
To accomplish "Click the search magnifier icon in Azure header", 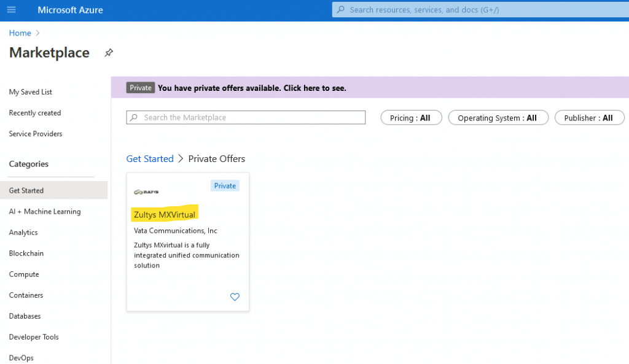I will (x=340, y=10).
